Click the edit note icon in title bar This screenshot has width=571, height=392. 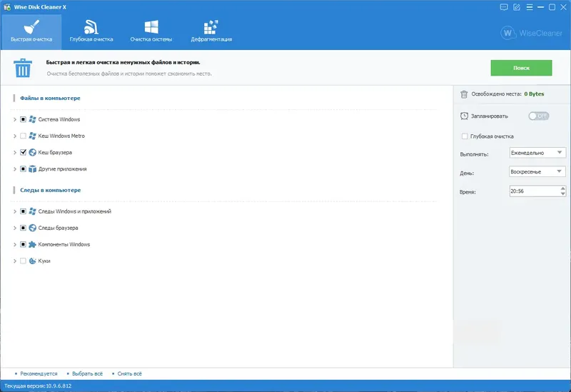tap(516, 7)
